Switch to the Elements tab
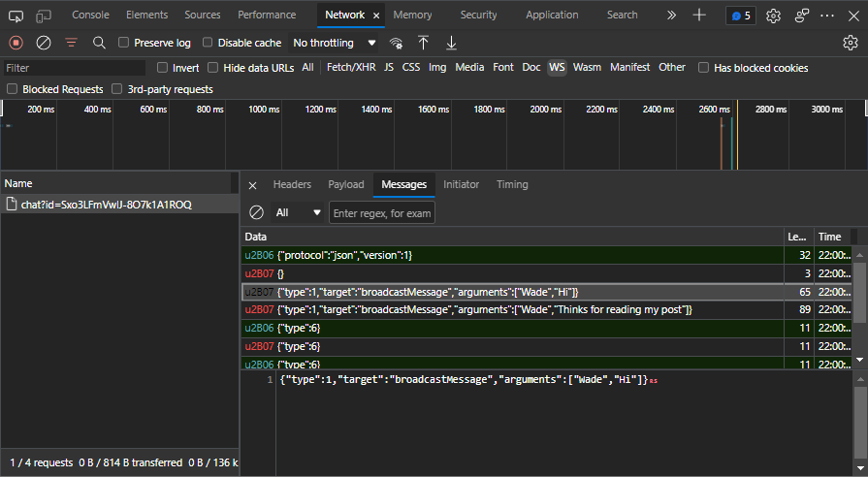Image resolution: width=868 pixels, height=477 pixels. point(146,15)
